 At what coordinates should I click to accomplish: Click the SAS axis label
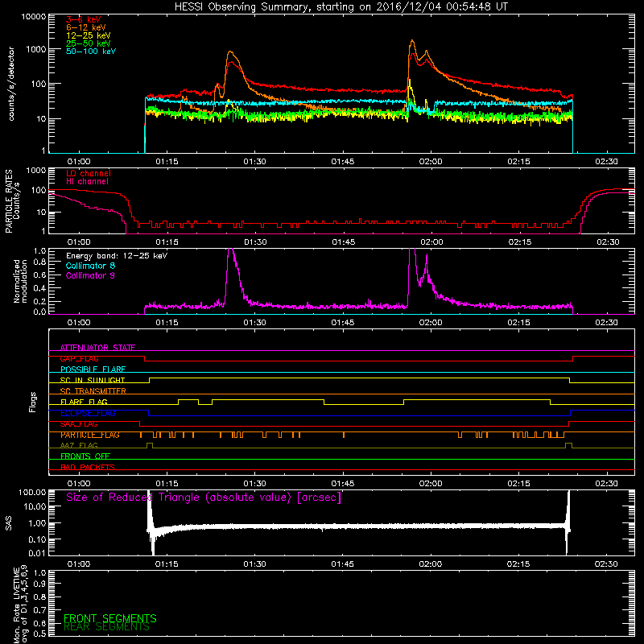(8, 523)
